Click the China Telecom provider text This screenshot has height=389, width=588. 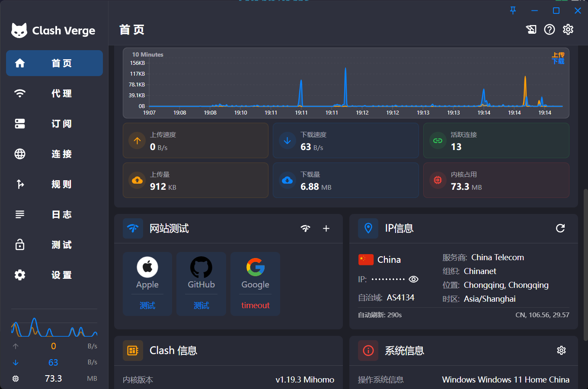tap(498, 257)
